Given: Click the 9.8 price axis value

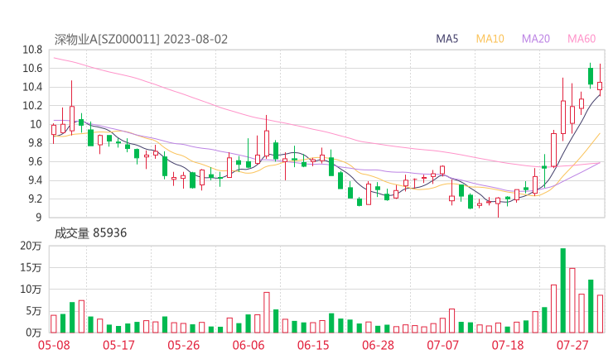Looking at the screenshot, I should coord(35,143).
